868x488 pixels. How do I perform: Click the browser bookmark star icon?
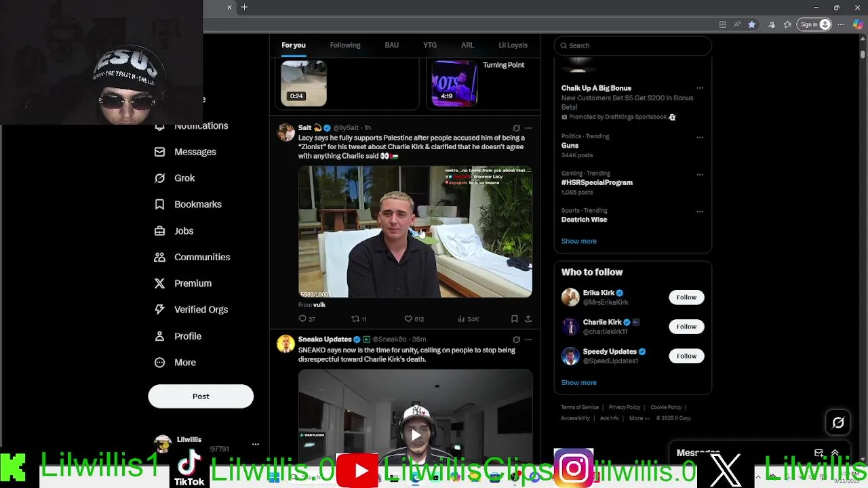[752, 24]
